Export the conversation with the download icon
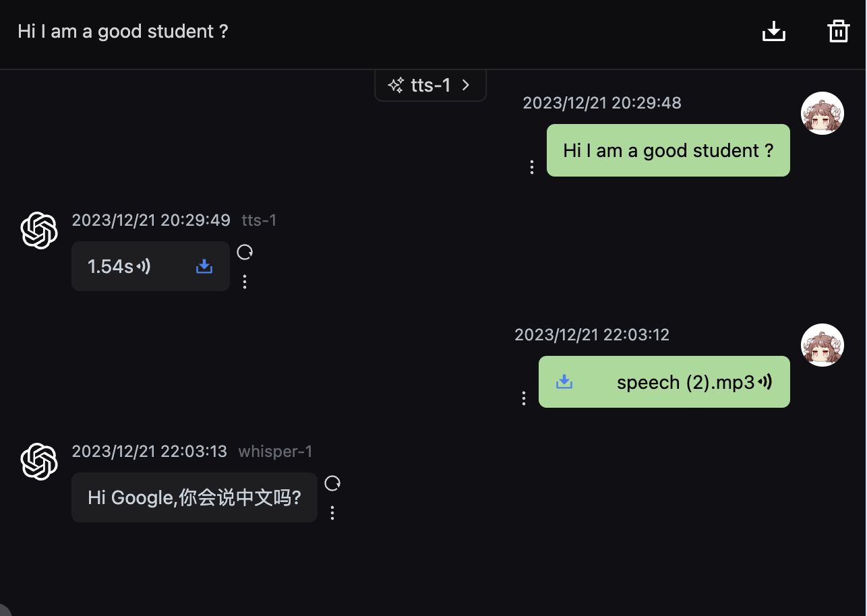Screen dimensions: 867x616 click(x=774, y=31)
